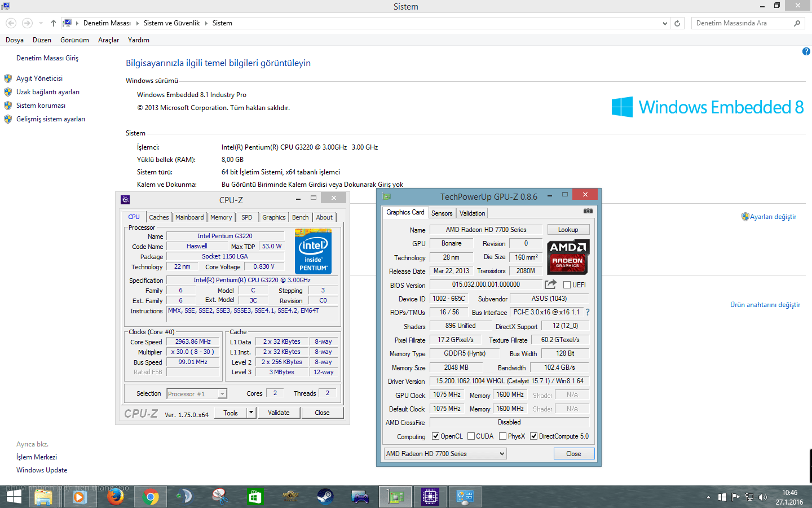Viewport: 812px width, 508px height.
Task: Click the Ayarları değiştir link
Action: 773,217
